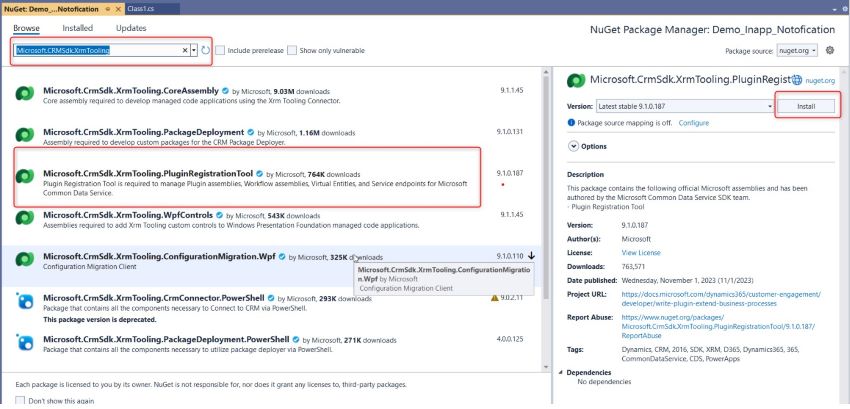Click the PackageDeployment.PowerShell package icon

click(x=25, y=342)
